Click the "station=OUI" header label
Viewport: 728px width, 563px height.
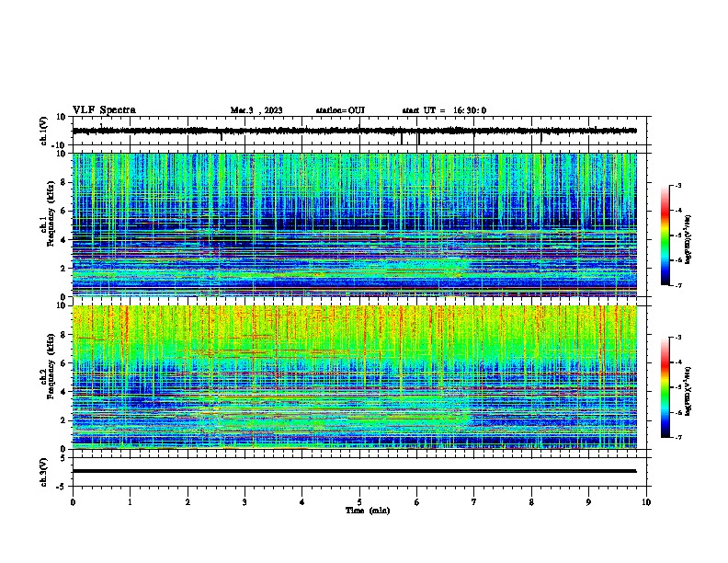(x=340, y=110)
